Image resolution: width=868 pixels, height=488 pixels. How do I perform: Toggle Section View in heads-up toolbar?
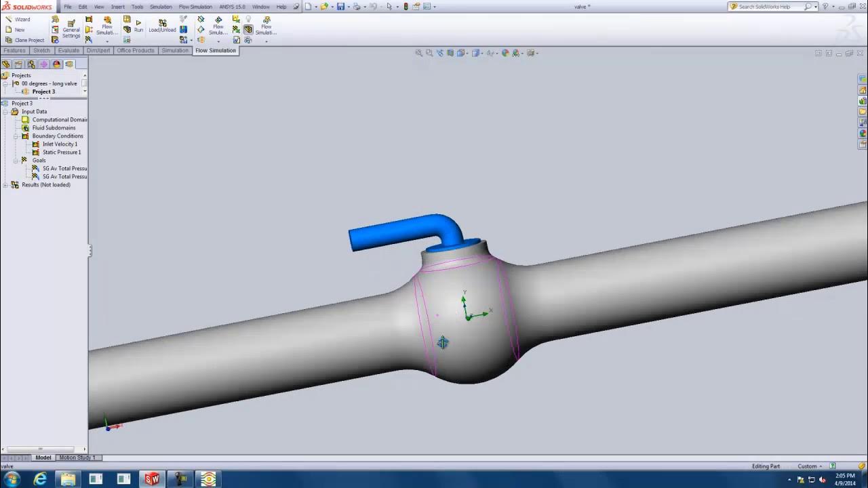pyautogui.click(x=450, y=53)
